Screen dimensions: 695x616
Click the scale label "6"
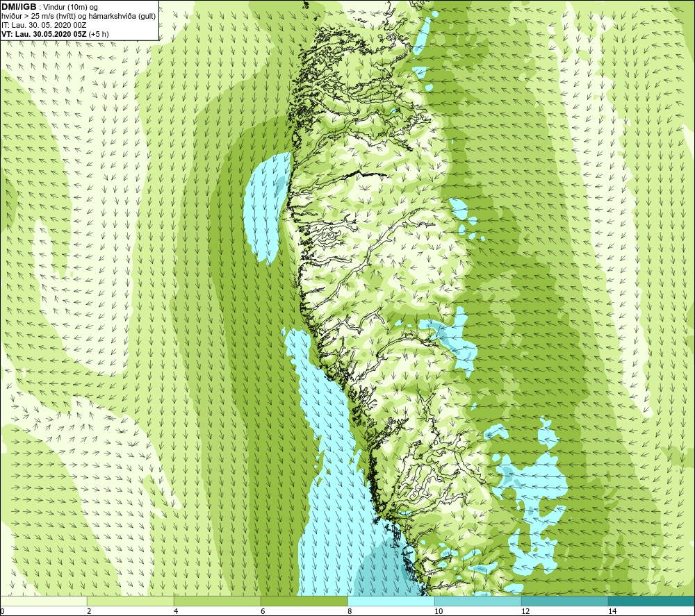[263, 612]
